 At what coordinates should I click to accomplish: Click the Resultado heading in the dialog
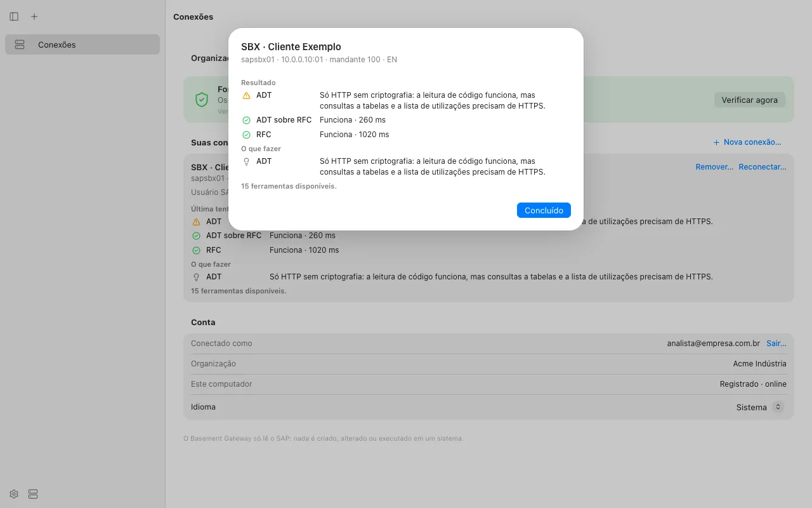click(x=258, y=83)
